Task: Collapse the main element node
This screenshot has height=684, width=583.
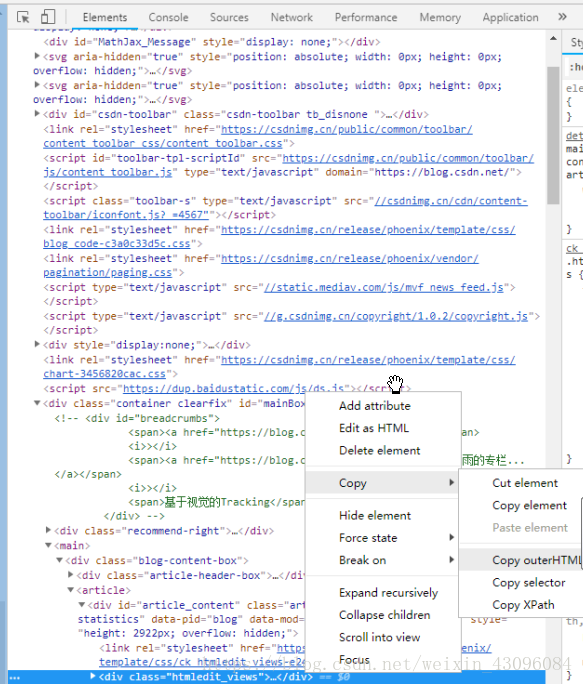Action: 48,545
